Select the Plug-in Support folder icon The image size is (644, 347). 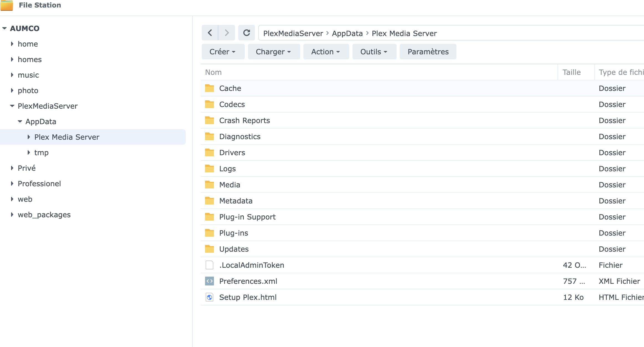click(x=209, y=217)
